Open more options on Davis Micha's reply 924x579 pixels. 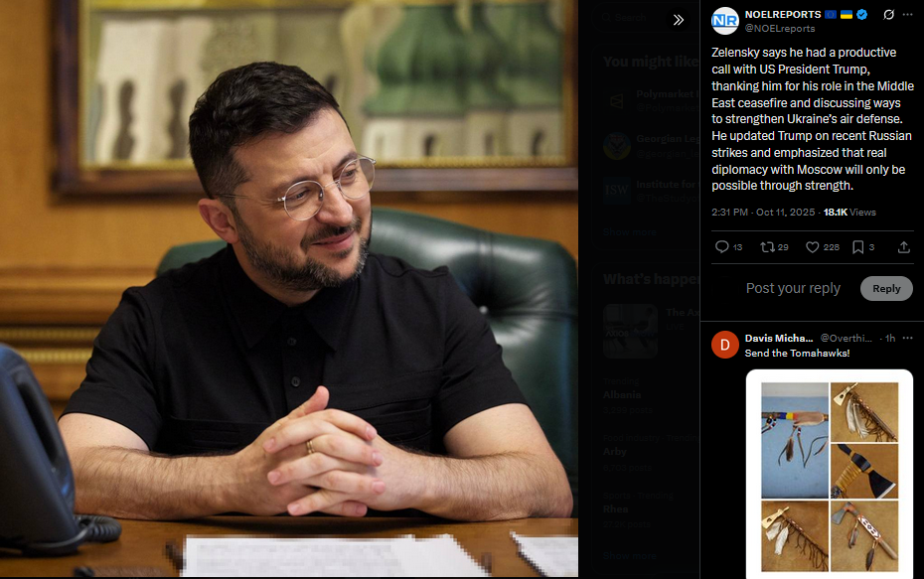coord(907,338)
